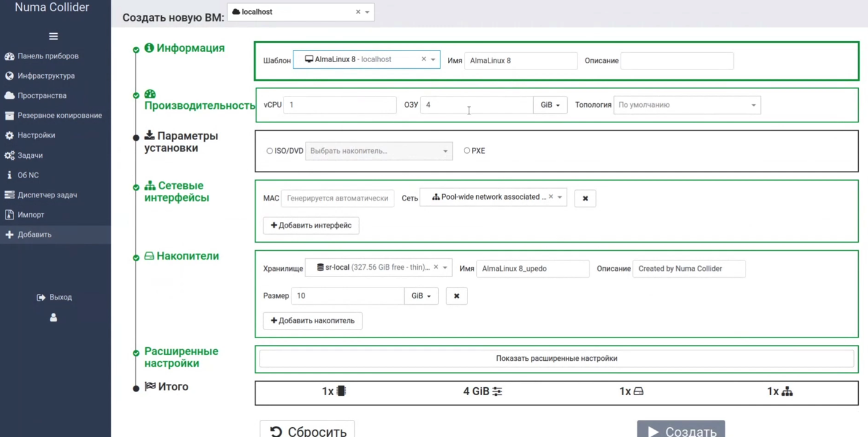Image resolution: width=868 pixels, height=437 pixels.
Task: Click Показать расширенные настройки
Action: click(557, 358)
